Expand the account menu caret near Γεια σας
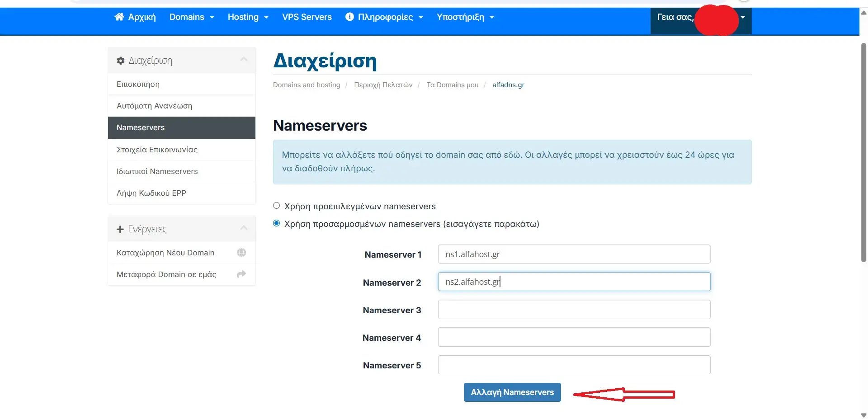Screen dimensions: 868x419 point(742,18)
